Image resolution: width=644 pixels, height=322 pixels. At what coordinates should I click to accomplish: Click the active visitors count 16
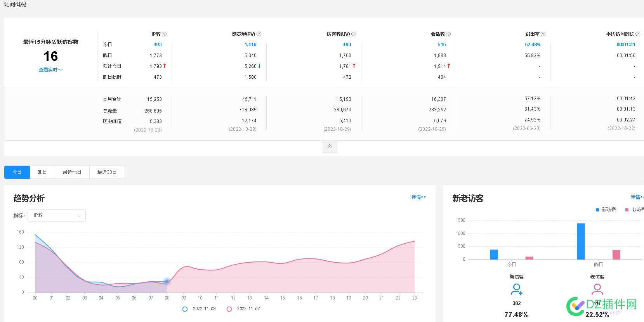50,57
